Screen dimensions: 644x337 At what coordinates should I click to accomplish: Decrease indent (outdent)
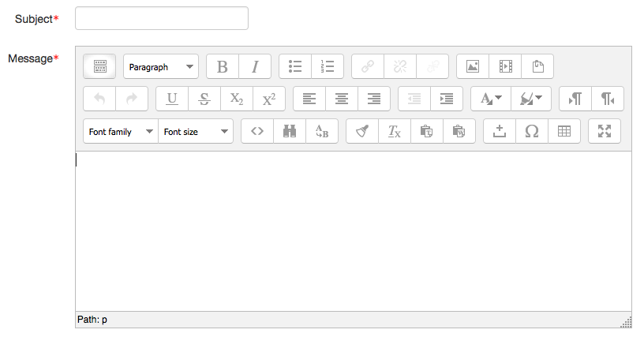pyautogui.click(x=414, y=99)
